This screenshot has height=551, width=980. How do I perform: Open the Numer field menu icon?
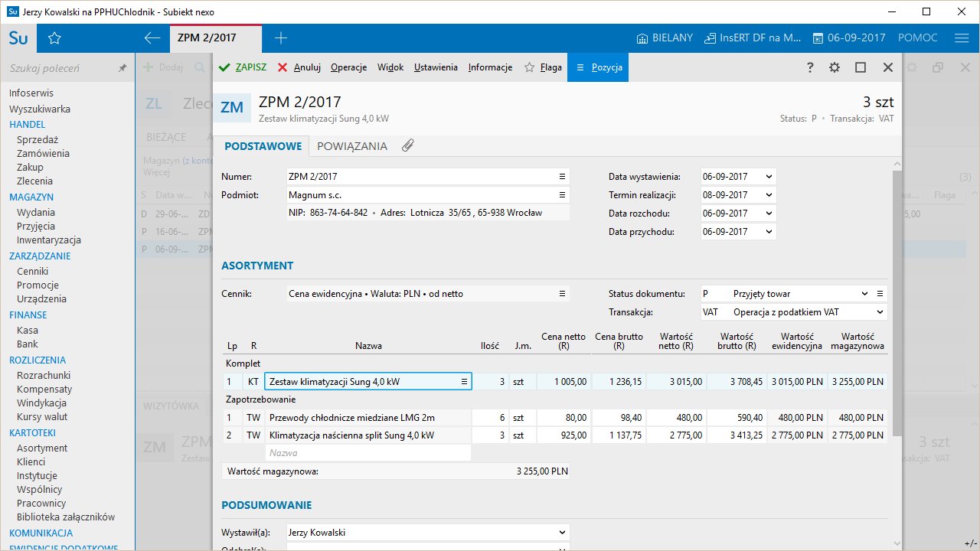coord(562,177)
